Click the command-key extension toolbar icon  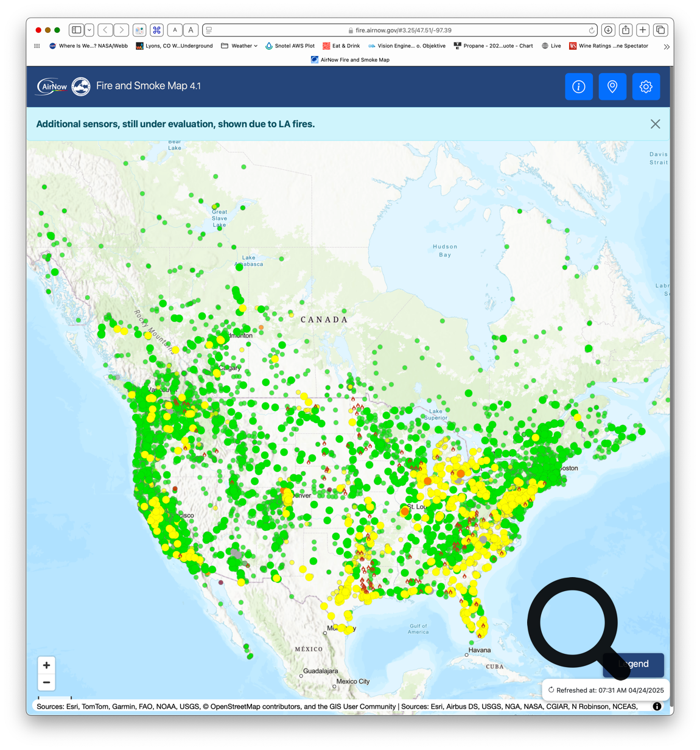click(156, 30)
